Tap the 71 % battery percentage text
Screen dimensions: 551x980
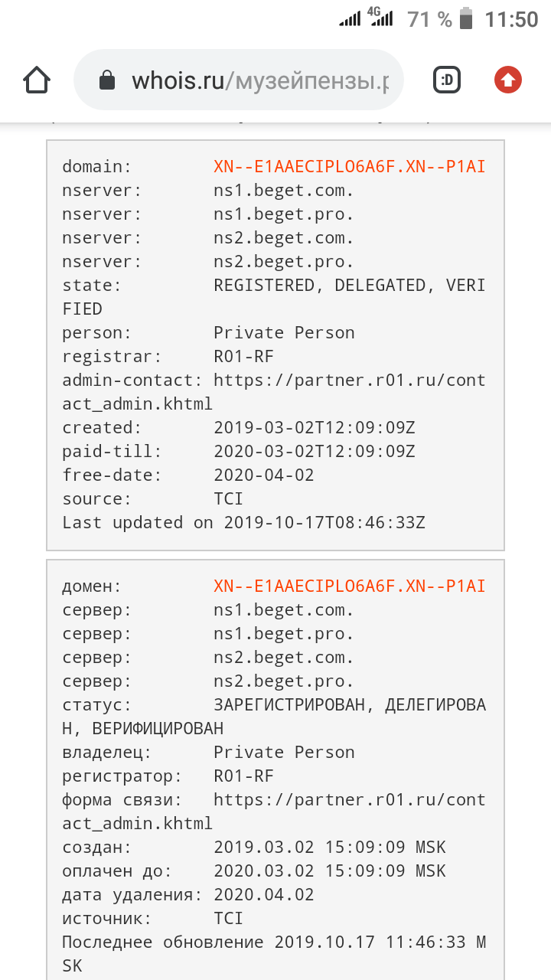tap(430, 19)
